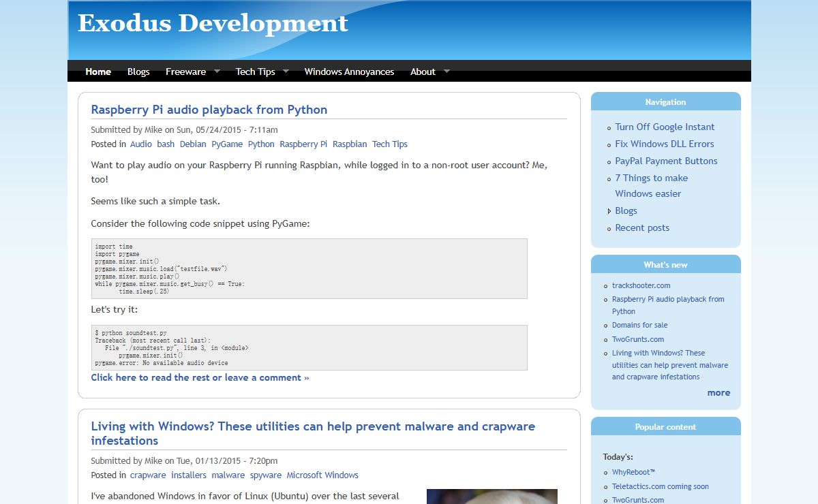Screen dimensions: 818x504
Task: Click the PyGame tag link
Action: [227, 144]
